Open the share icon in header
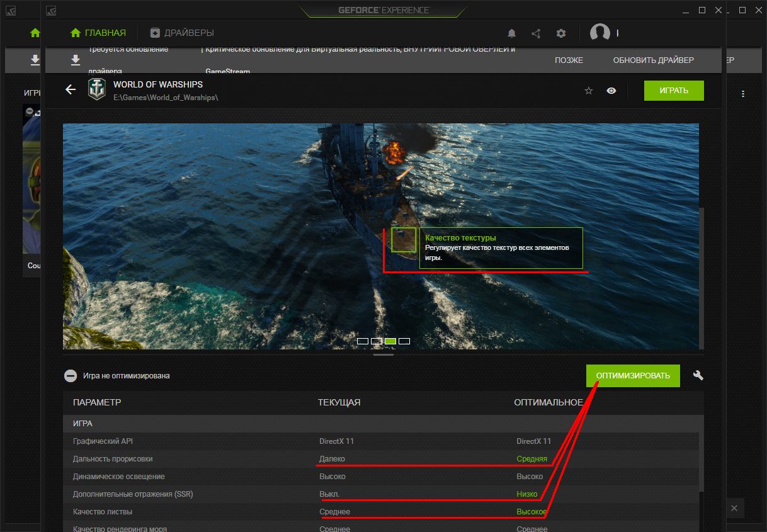 click(536, 33)
